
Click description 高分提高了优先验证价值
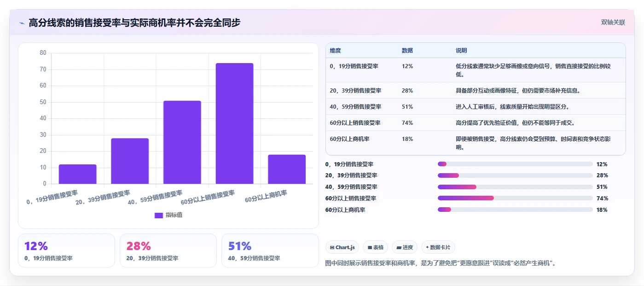pos(515,123)
